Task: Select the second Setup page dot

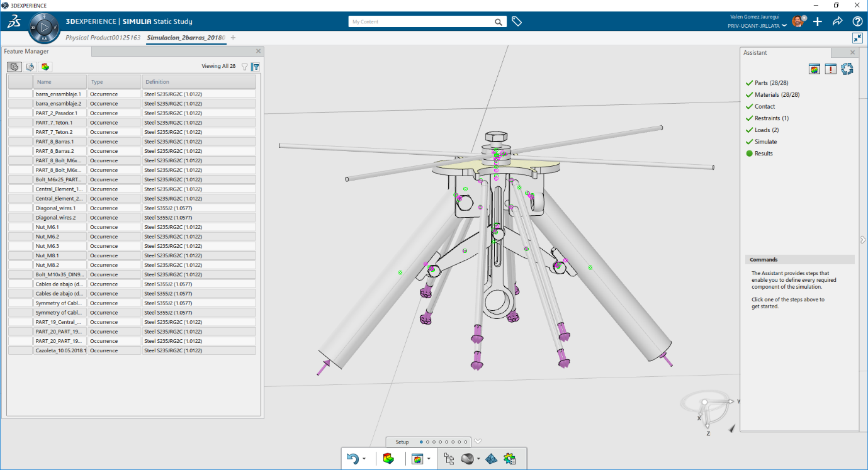Action: coord(427,442)
